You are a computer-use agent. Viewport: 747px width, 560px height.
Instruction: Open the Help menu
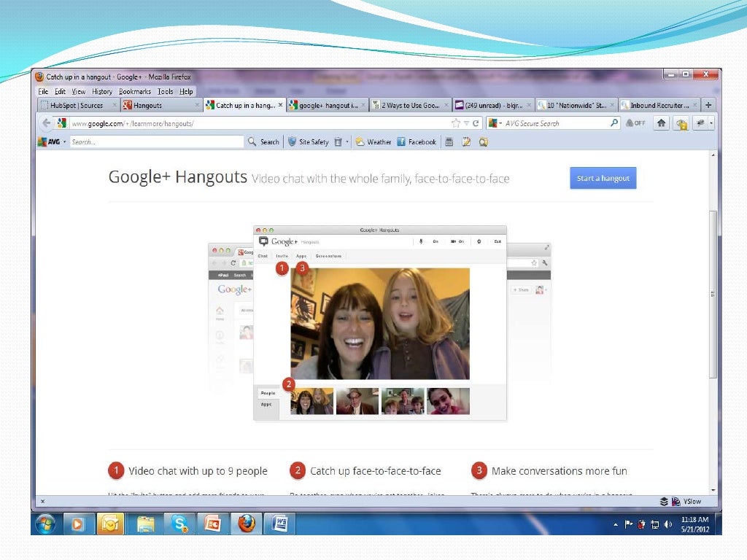186,91
